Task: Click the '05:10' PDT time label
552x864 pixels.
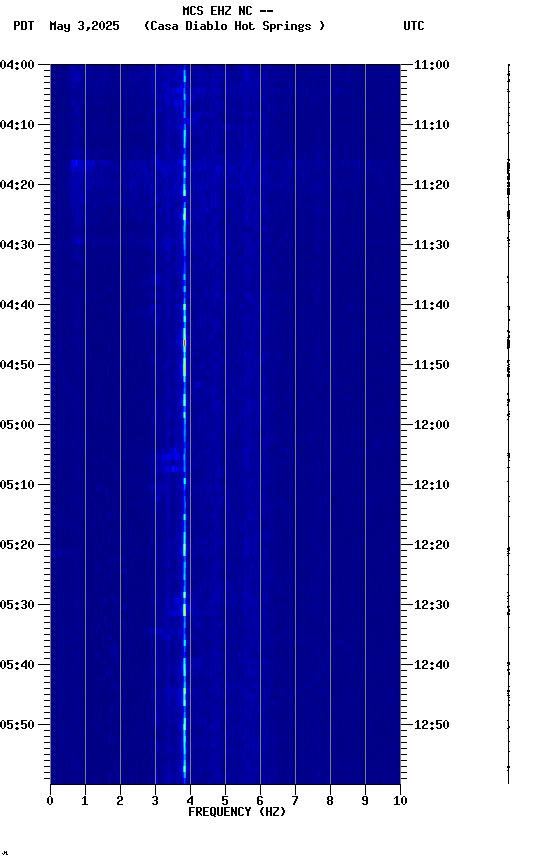Action: [17, 485]
